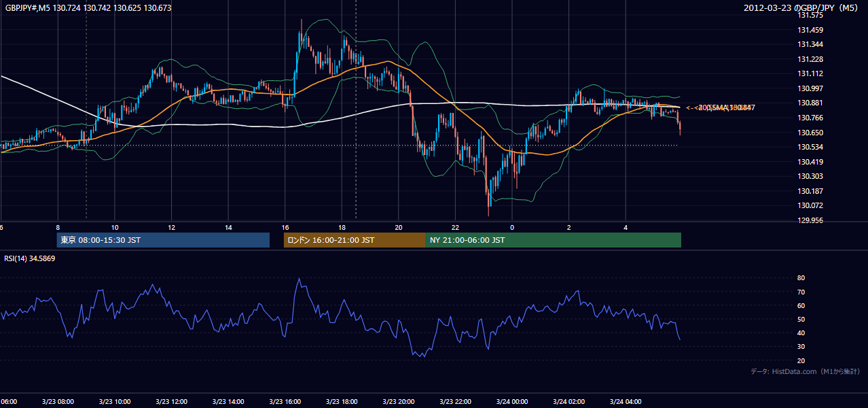Select the 東京 08:00-15:30 JST session bar
Viewport: 868px width, 408px height.
(x=163, y=240)
